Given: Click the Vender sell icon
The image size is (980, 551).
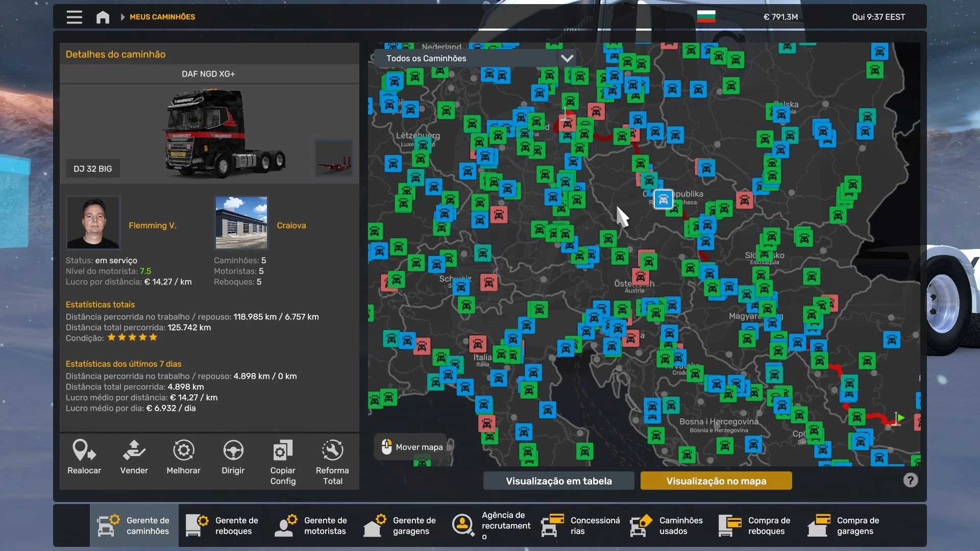Looking at the screenshot, I should (x=134, y=450).
